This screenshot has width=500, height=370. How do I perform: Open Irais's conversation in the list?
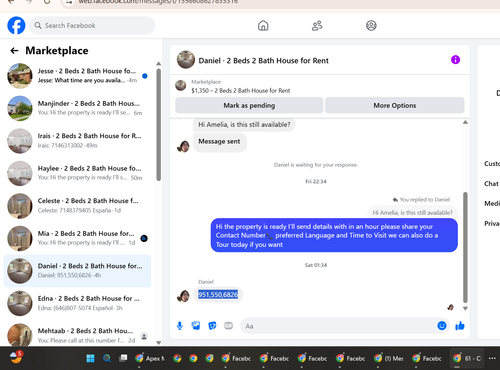click(x=77, y=141)
